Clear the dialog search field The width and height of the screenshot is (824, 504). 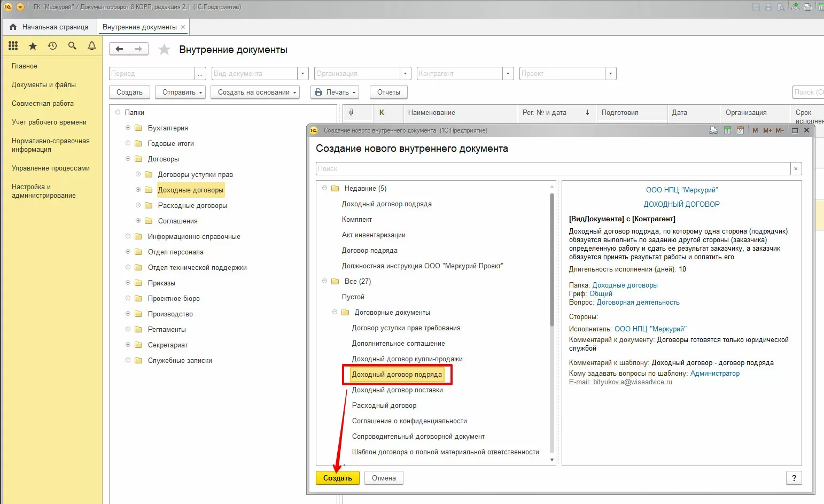(796, 169)
